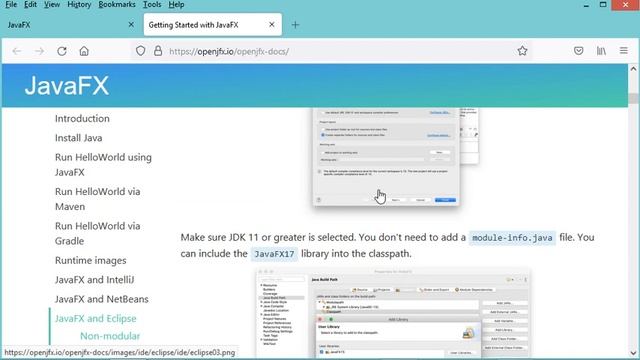Open the Eclipse new project dialog screenshot
This screenshot has width=640, height=360.
[x=395, y=157]
